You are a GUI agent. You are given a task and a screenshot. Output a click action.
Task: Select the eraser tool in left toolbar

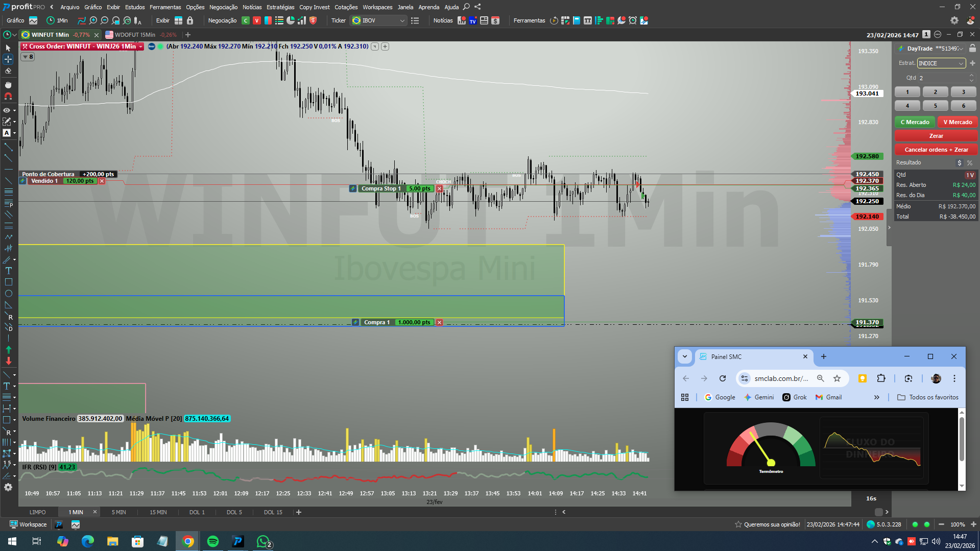coord(8,71)
